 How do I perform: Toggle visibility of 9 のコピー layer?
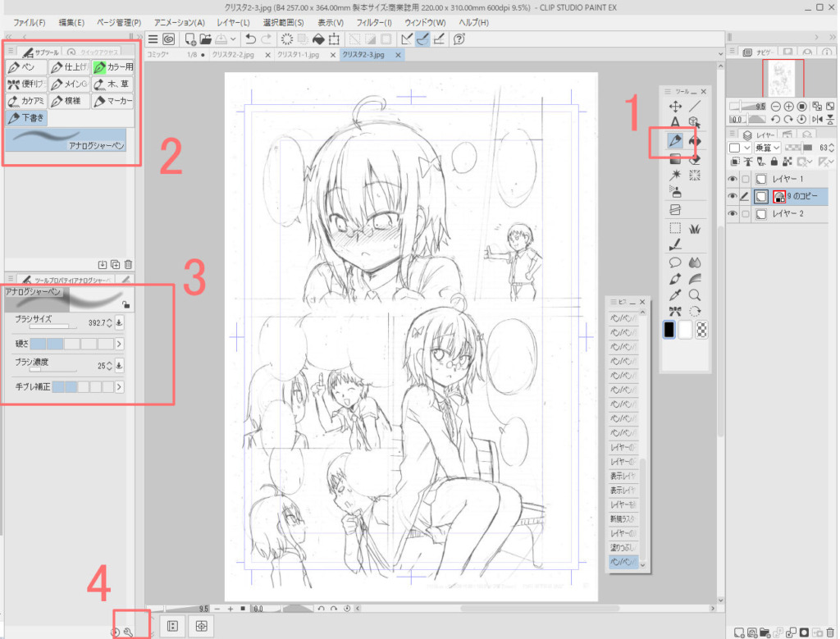point(733,197)
